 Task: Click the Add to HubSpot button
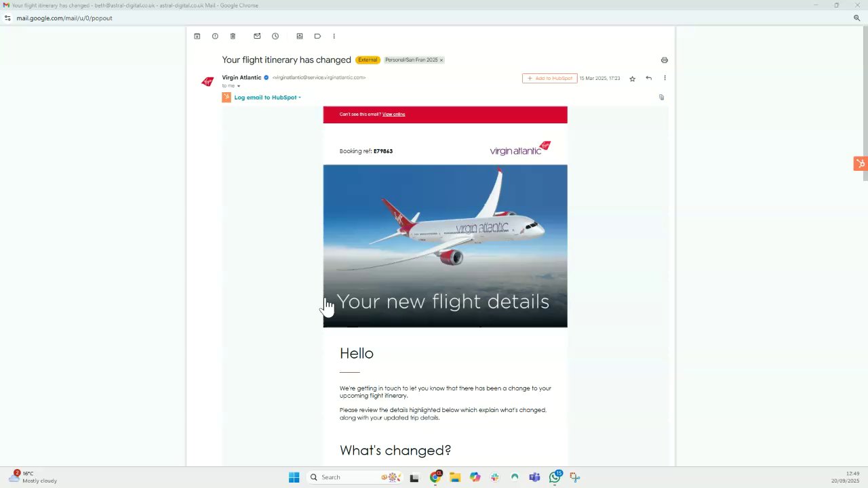coord(550,78)
